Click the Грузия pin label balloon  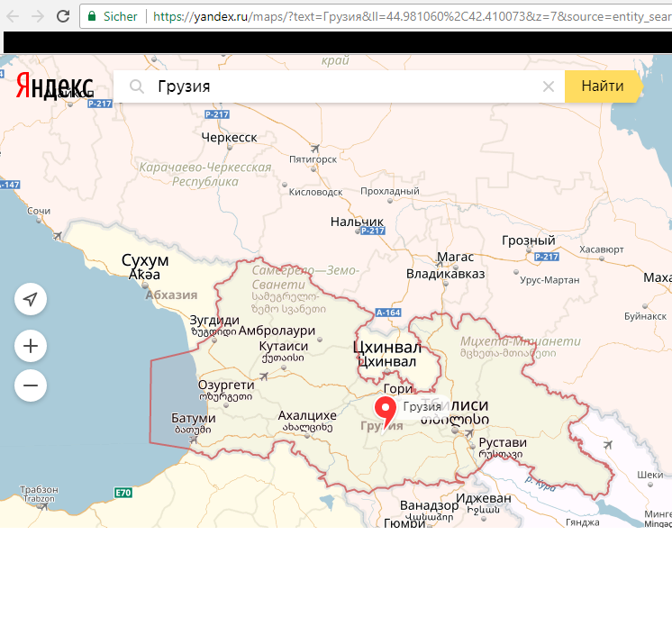(x=422, y=406)
